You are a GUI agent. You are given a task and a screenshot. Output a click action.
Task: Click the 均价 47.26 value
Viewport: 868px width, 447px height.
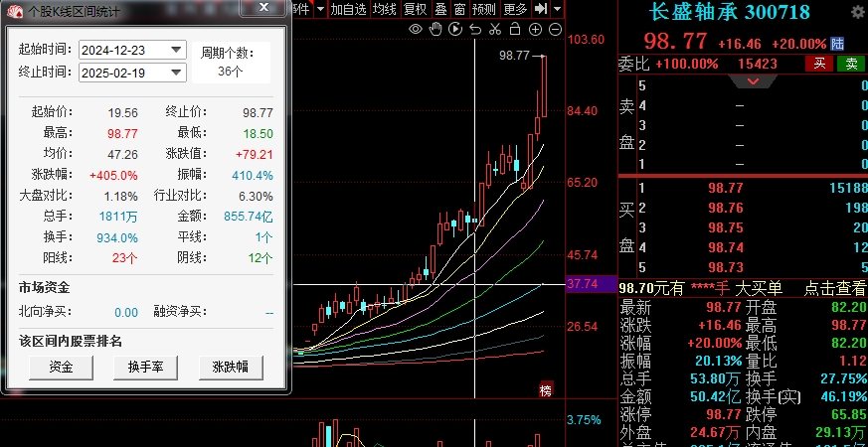[x=123, y=154]
